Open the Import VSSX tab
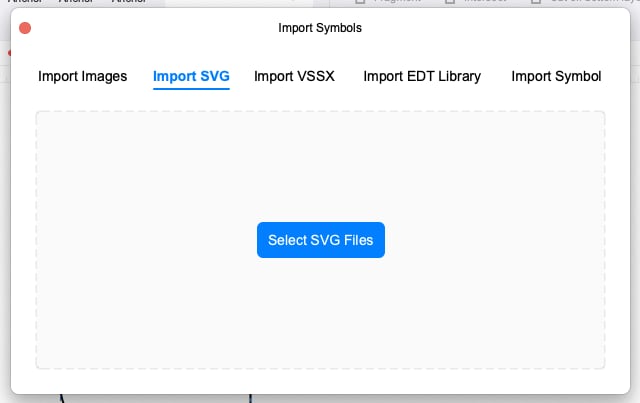The height and width of the screenshot is (403, 640). pos(294,76)
